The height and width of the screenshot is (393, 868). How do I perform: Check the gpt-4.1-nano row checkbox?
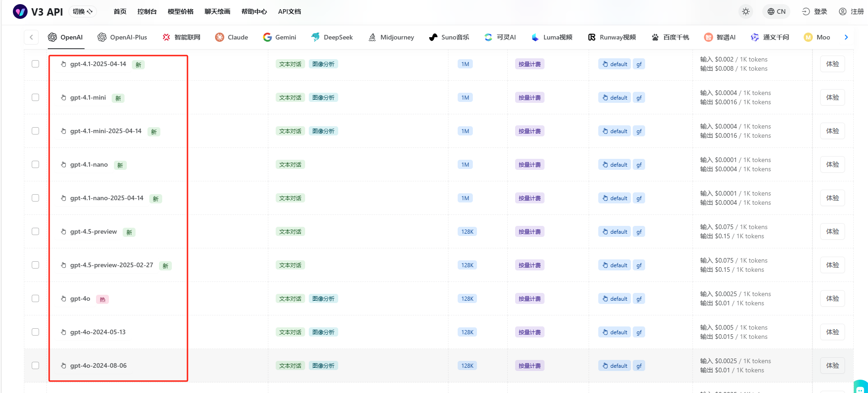(35, 164)
